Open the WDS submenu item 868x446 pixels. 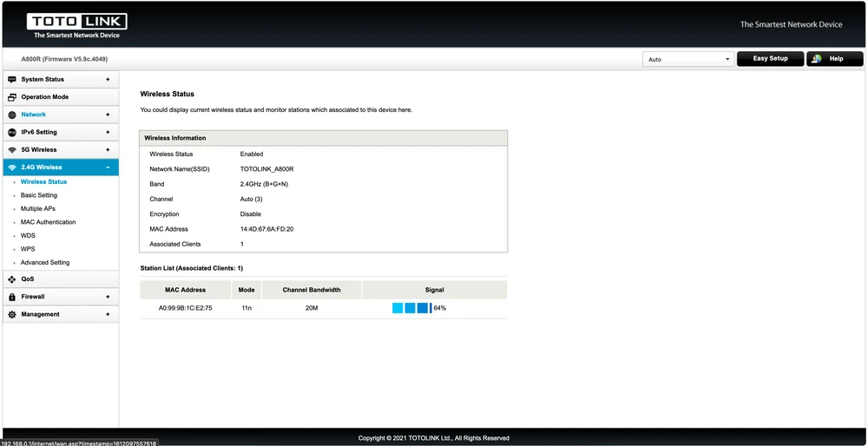[28, 235]
